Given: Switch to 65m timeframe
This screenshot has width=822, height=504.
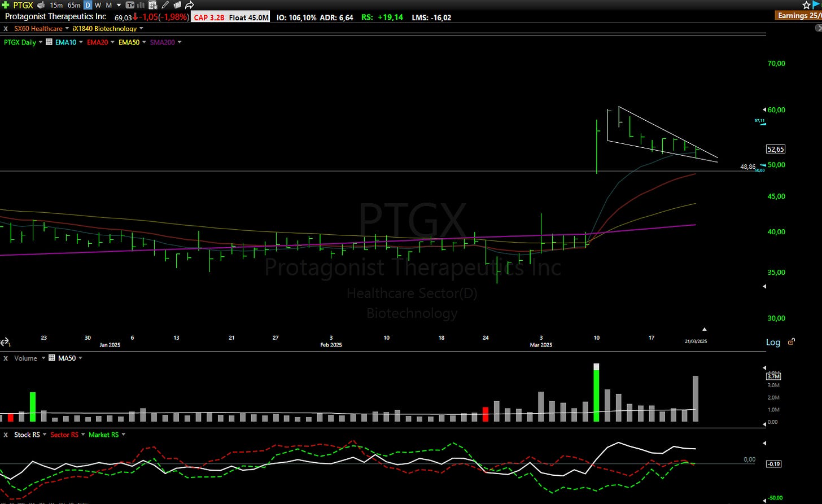Looking at the screenshot, I should pyautogui.click(x=74, y=5).
